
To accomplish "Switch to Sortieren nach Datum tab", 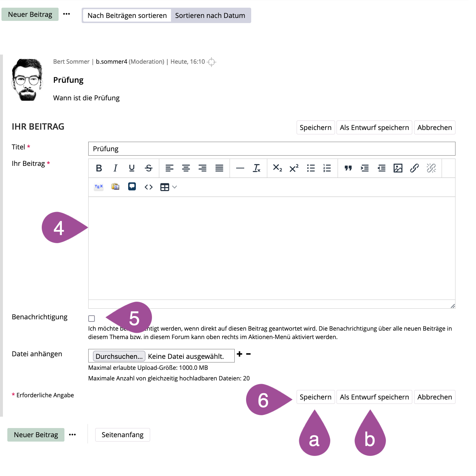I will click(x=210, y=15).
